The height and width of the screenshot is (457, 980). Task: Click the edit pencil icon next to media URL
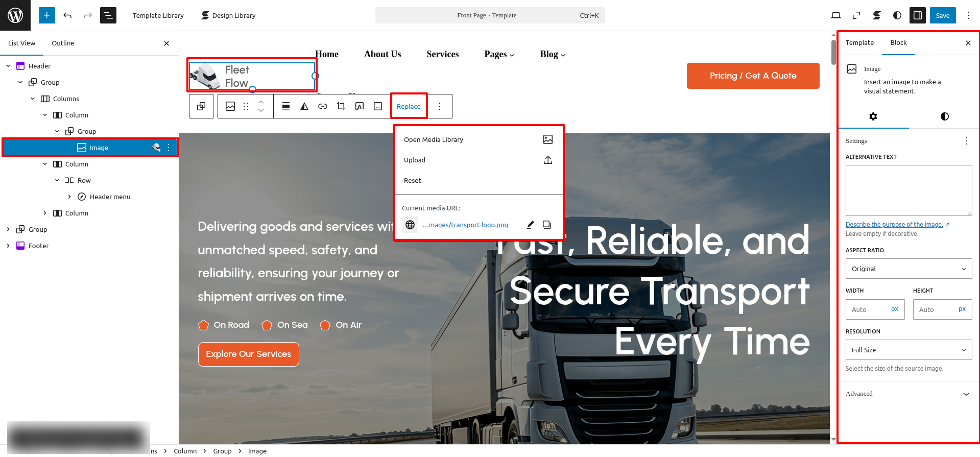(x=531, y=225)
